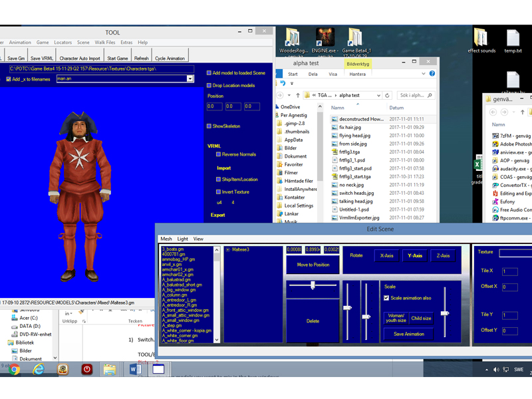Expand the ribbon in alpha test window

tap(423, 74)
